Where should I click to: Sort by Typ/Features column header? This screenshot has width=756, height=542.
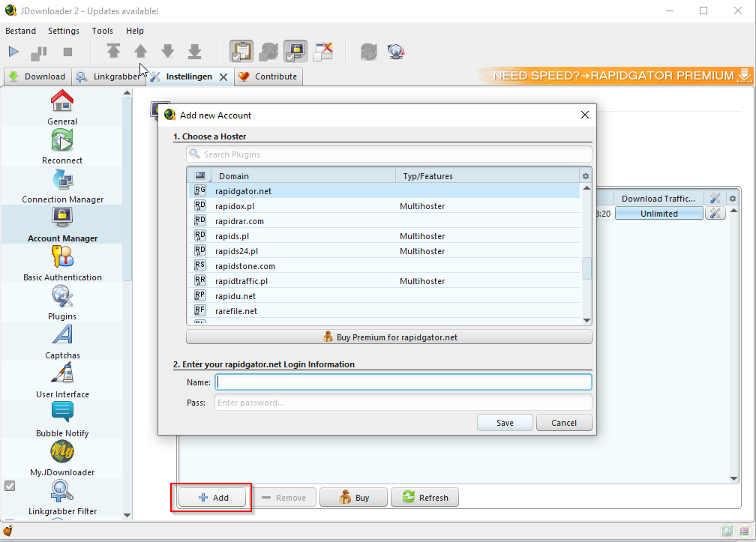(487, 176)
